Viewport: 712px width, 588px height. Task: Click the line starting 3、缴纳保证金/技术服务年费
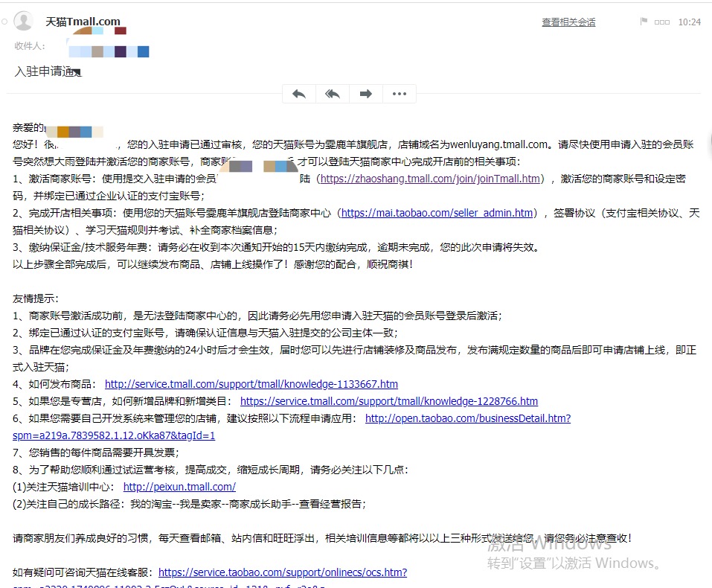pos(277,247)
